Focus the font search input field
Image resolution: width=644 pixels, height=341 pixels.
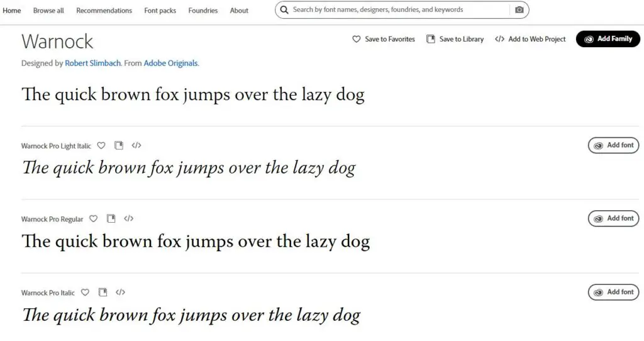click(398, 10)
